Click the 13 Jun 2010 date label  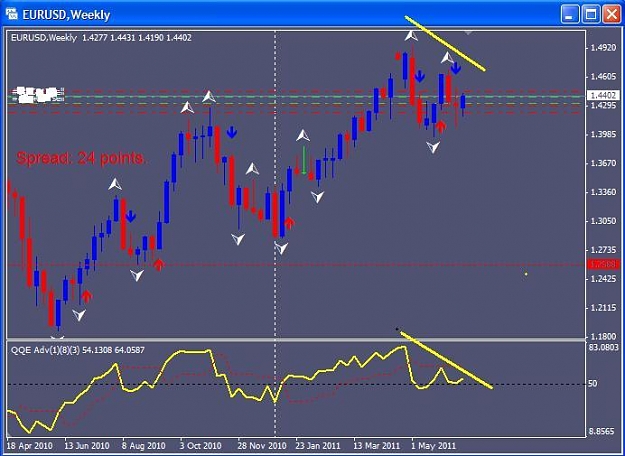coord(87,445)
